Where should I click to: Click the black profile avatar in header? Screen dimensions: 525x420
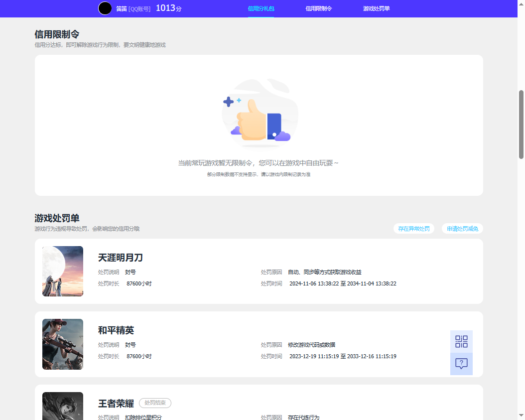coord(105,8)
